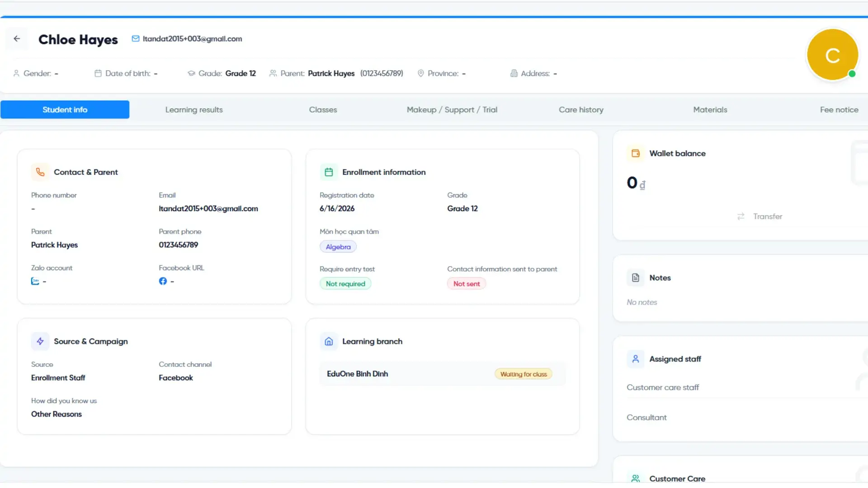Go back using the left arrow icon
This screenshot has width=868, height=488.
tap(17, 39)
